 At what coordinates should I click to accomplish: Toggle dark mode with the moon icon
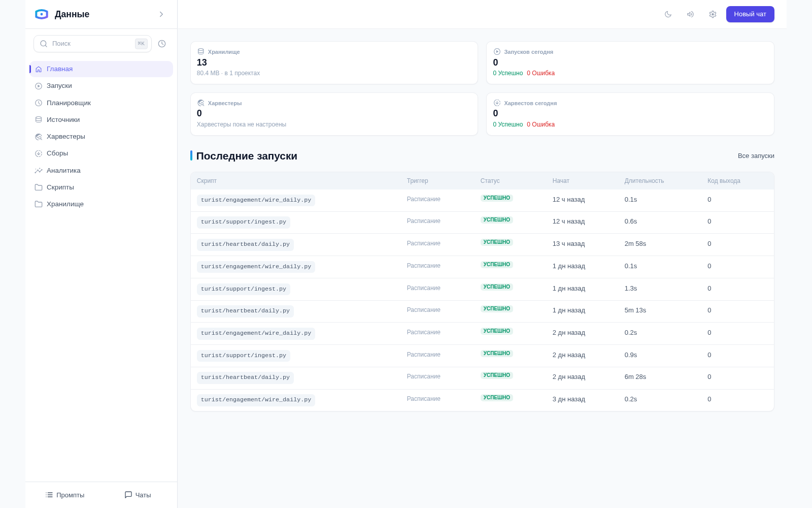coord(668,14)
